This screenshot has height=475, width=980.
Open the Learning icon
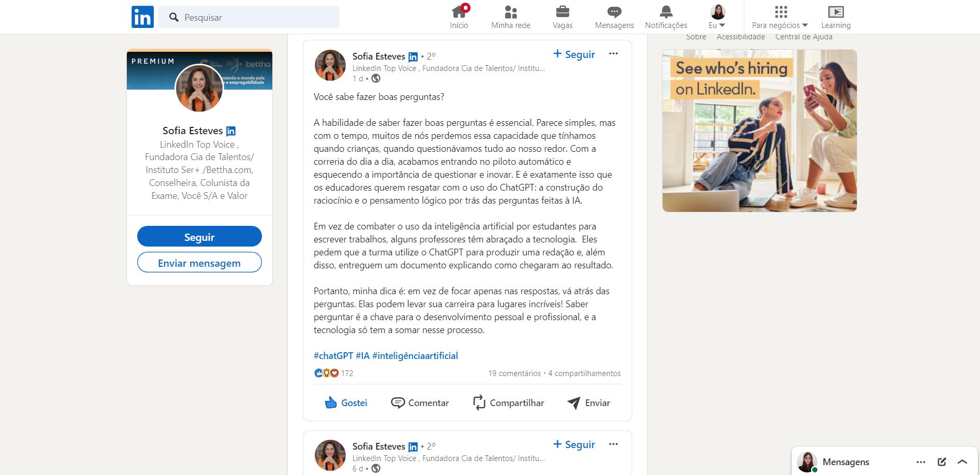(836, 17)
